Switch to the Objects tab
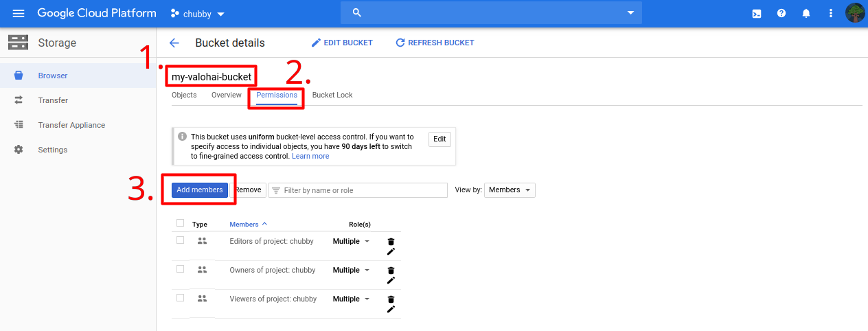 (x=184, y=95)
